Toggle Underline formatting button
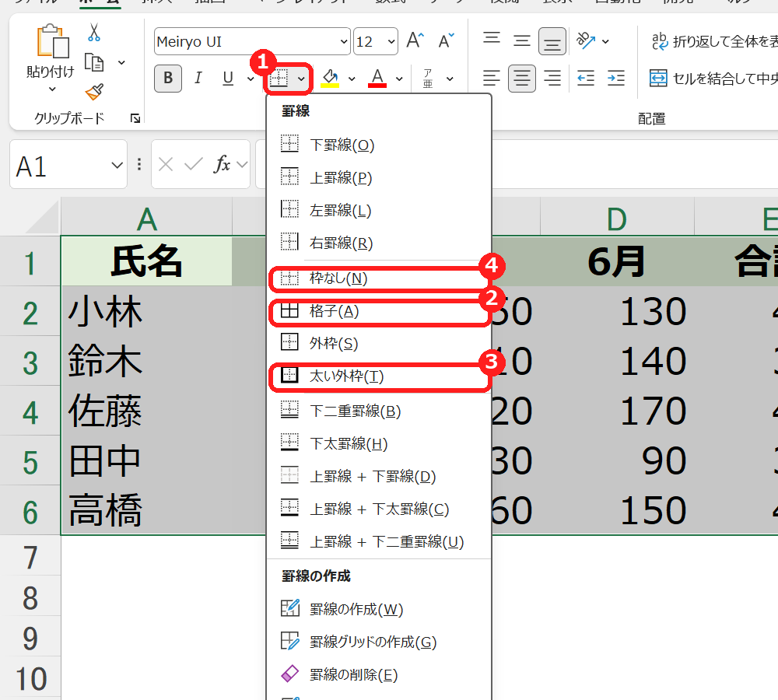This screenshot has width=778, height=700. (x=228, y=79)
